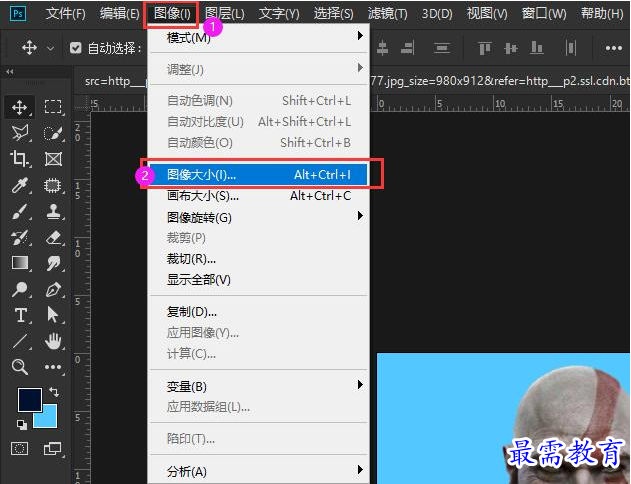Click the Move tool icon in options bar
Viewport: 631px width, 484px height.
point(29,48)
